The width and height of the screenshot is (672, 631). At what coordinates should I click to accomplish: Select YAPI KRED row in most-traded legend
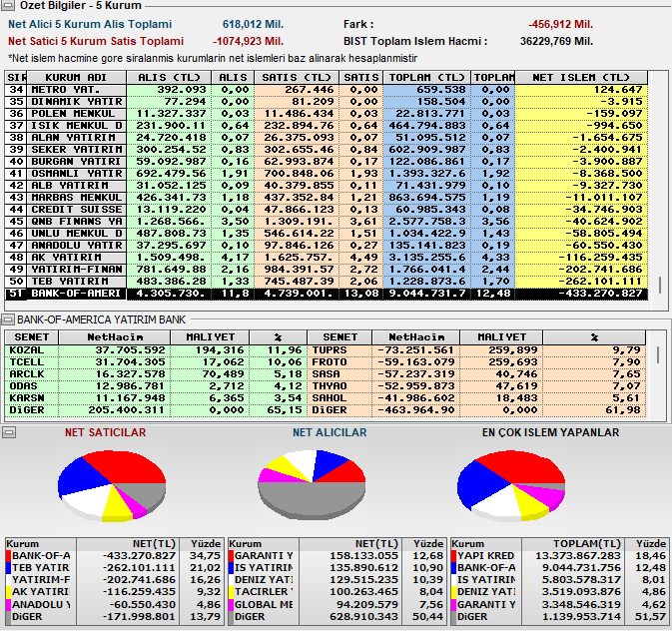(559, 556)
